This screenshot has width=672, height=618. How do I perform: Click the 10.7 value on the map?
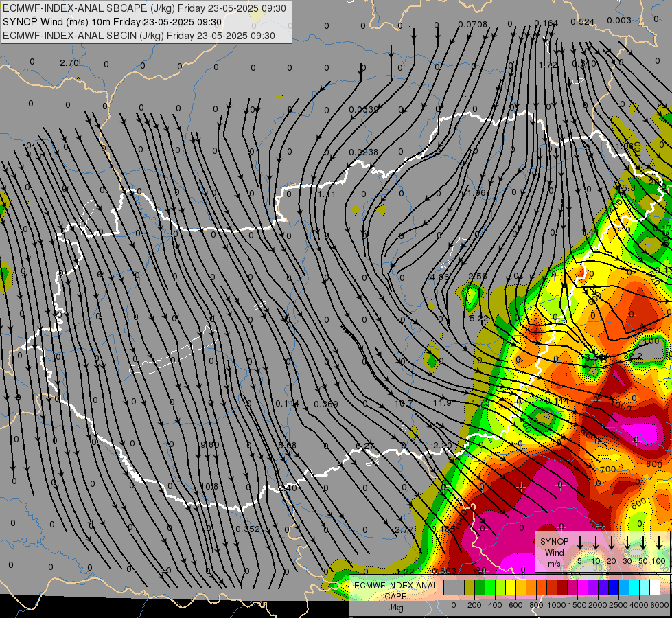click(x=404, y=404)
